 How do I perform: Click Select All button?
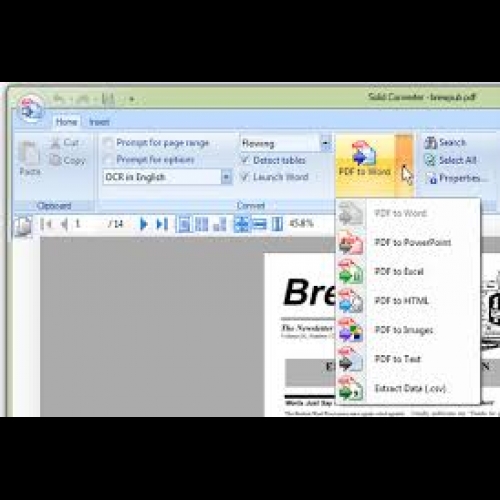[x=451, y=160]
